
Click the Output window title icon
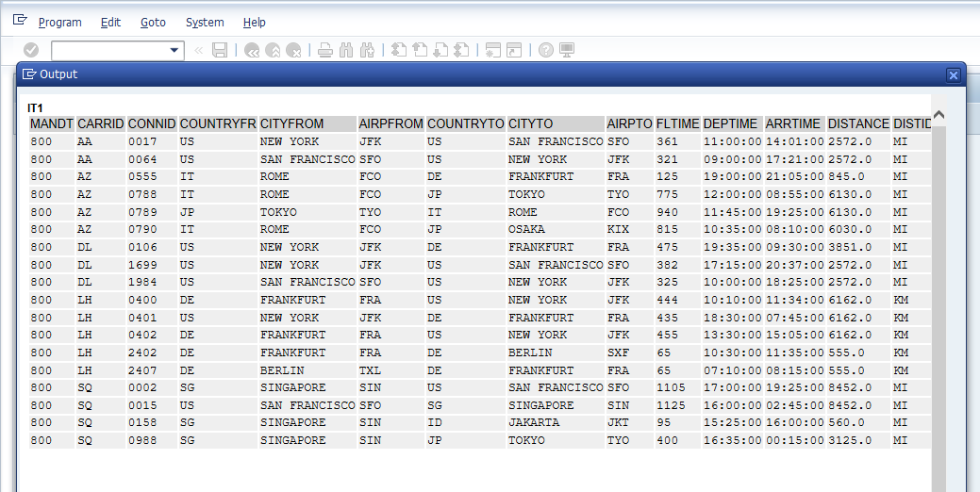(x=28, y=74)
